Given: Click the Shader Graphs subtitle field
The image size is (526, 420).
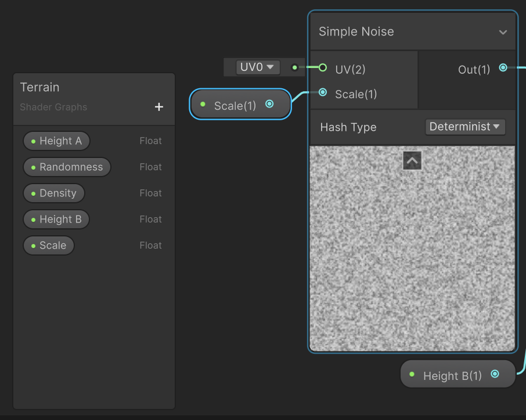Looking at the screenshot, I should click(x=53, y=107).
